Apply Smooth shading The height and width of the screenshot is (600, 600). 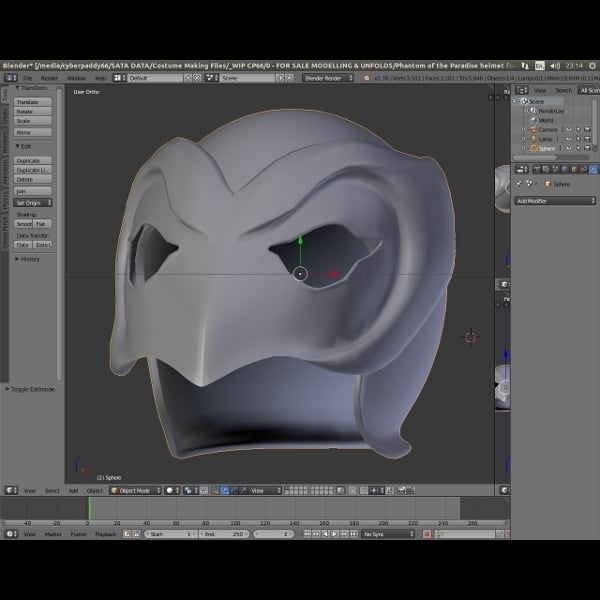point(24,224)
